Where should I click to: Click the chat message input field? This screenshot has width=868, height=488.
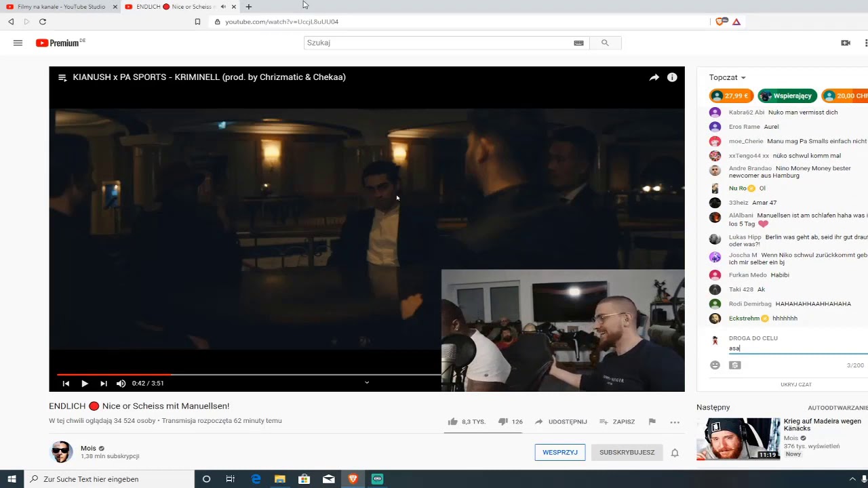[x=797, y=348]
